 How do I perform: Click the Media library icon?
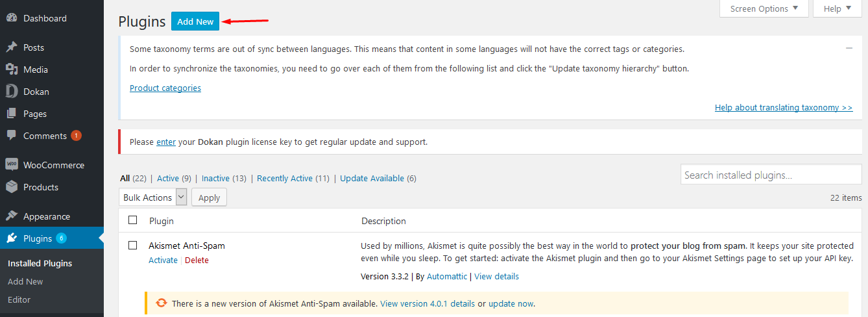tap(12, 70)
